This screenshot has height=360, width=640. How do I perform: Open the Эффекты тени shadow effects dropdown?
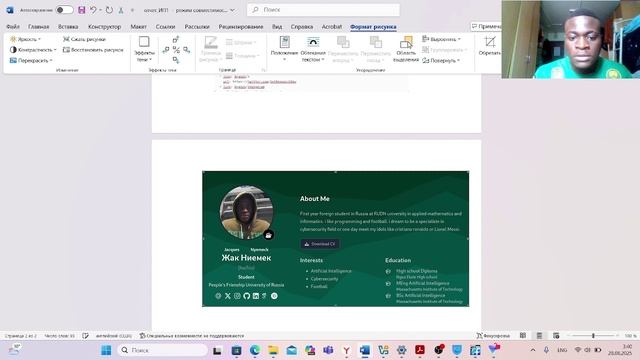[144, 49]
